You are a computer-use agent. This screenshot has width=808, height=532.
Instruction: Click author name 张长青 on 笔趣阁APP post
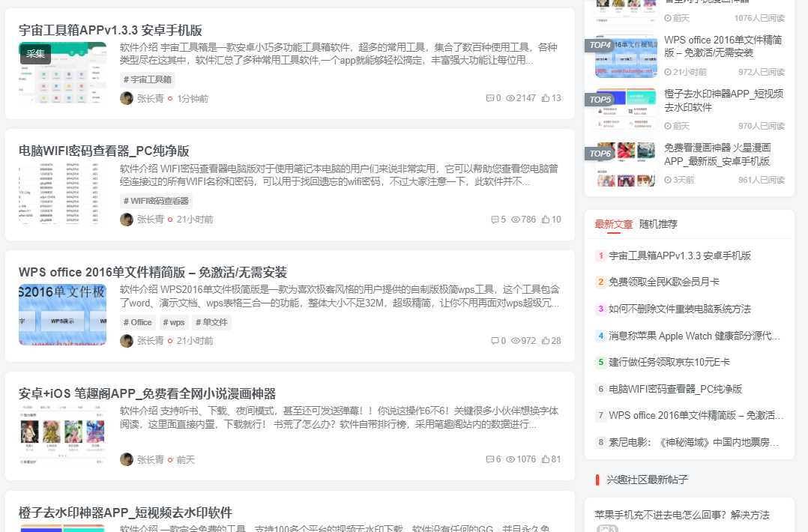150,459
